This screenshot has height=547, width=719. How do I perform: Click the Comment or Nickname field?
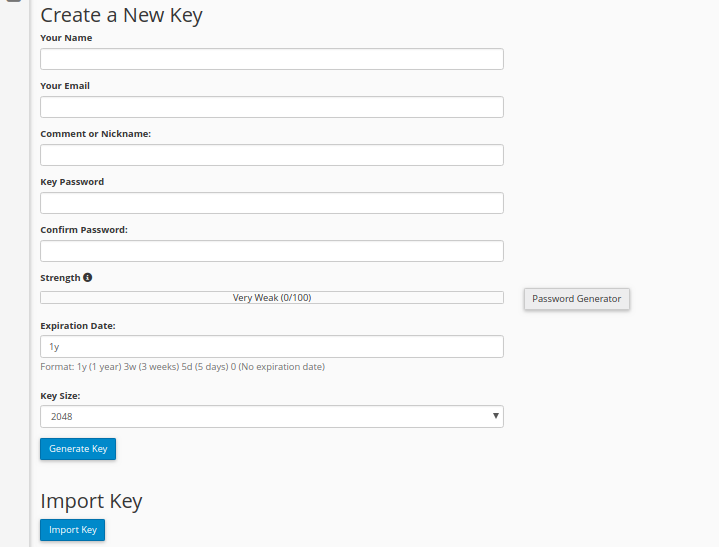pos(271,155)
